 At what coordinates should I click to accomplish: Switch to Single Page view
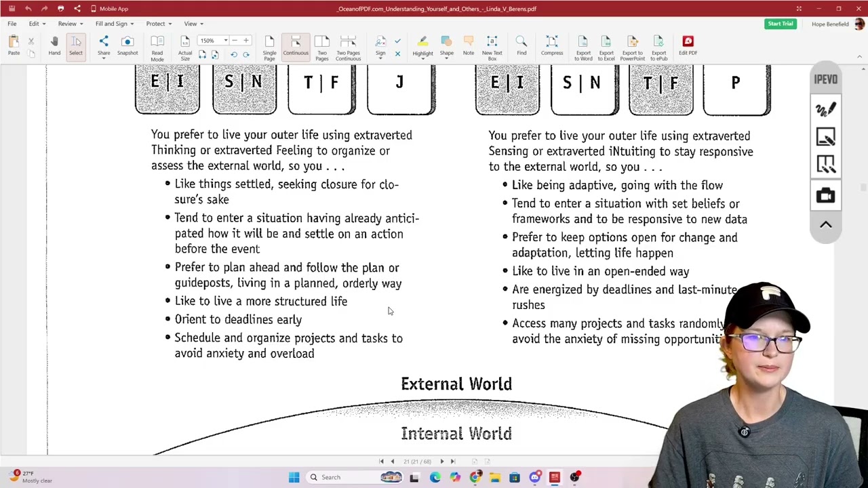point(269,48)
